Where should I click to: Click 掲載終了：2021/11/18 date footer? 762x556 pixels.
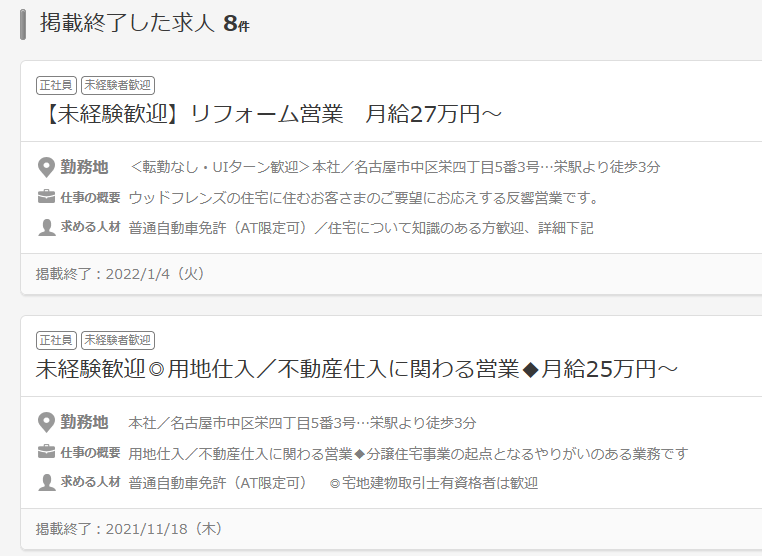[x=129, y=529]
